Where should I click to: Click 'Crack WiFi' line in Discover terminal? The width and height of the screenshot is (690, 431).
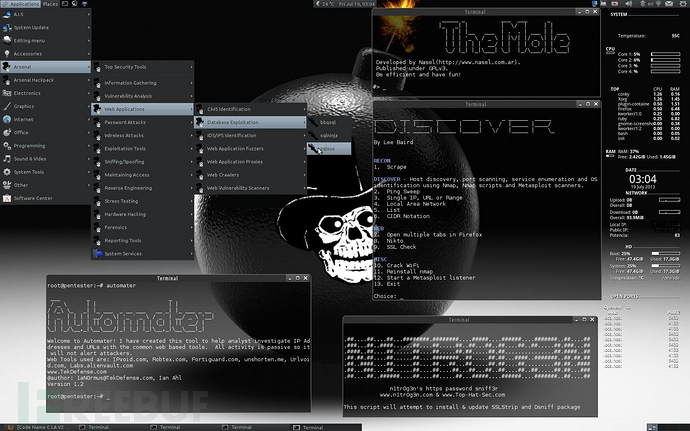pyautogui.click(x=396, y=265)
